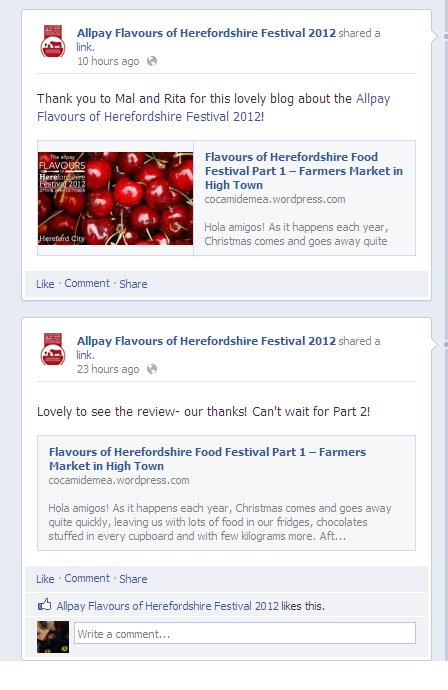Click the user profile picture beside comment box
This screenshot has width=448, height=690.
pos(53,637)
